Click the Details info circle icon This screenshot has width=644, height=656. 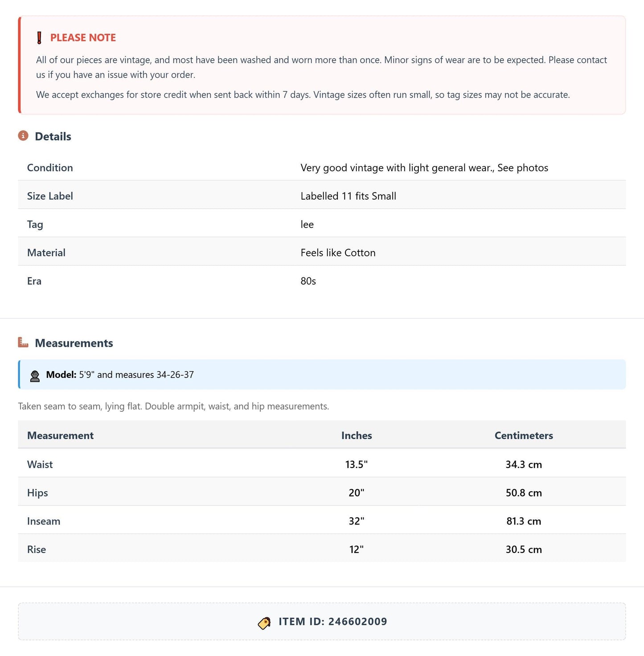point(23,135)
